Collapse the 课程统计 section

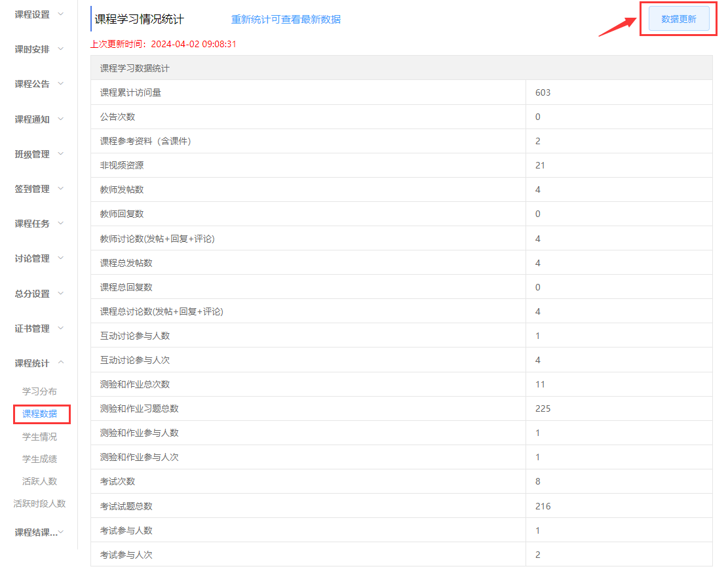pos(39,363)
